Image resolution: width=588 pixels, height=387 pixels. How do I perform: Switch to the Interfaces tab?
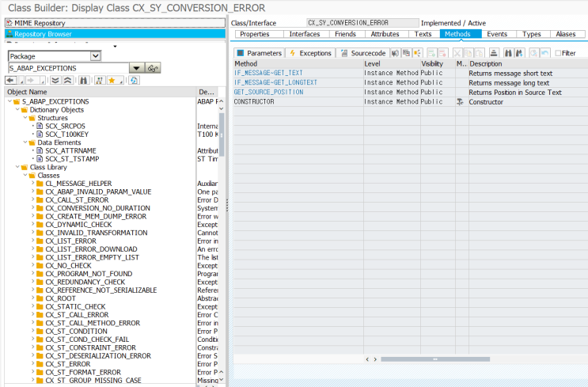pyautogui.click(x=305, y=34)
